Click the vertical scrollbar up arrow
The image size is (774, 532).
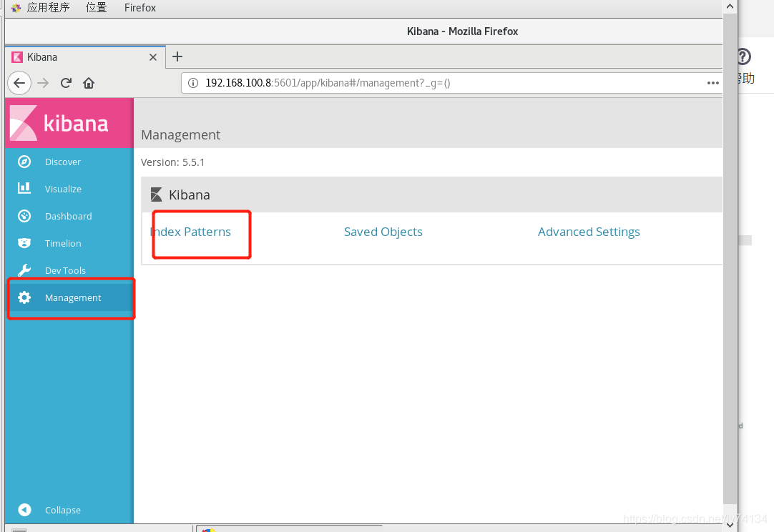point(730,7)
